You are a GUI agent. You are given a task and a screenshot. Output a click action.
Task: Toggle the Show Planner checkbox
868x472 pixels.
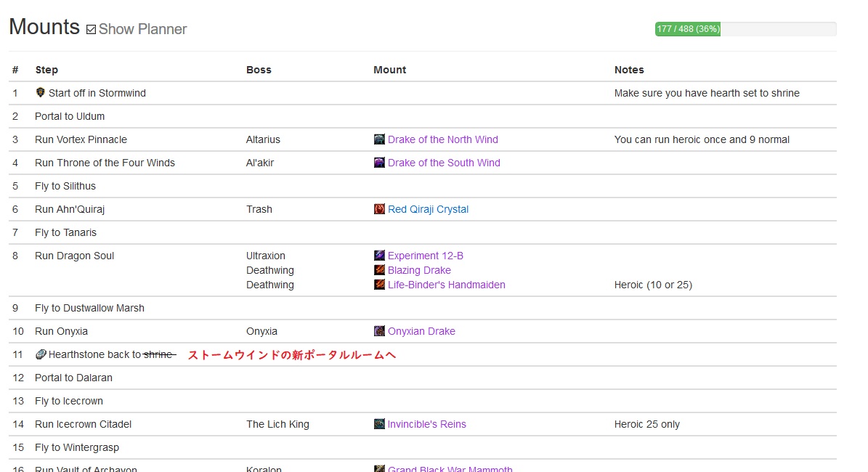[92, 29]
